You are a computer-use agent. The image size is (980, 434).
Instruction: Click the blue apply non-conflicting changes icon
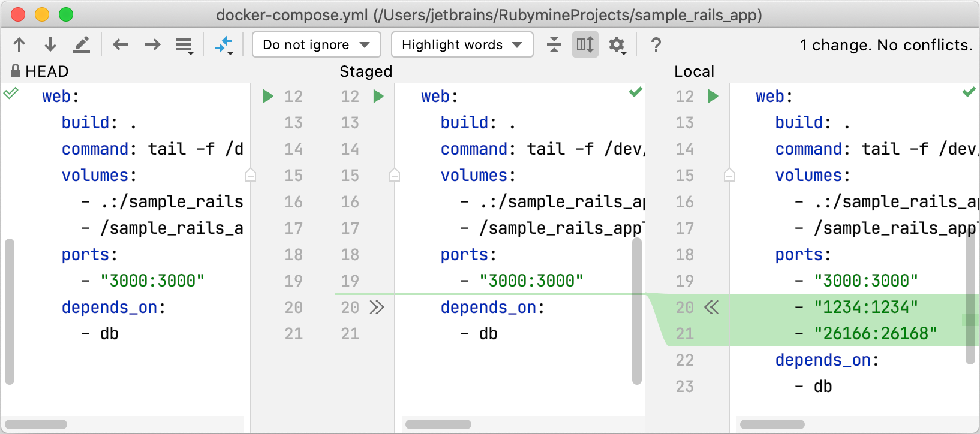pyautogui.click(x=224, y=45)
